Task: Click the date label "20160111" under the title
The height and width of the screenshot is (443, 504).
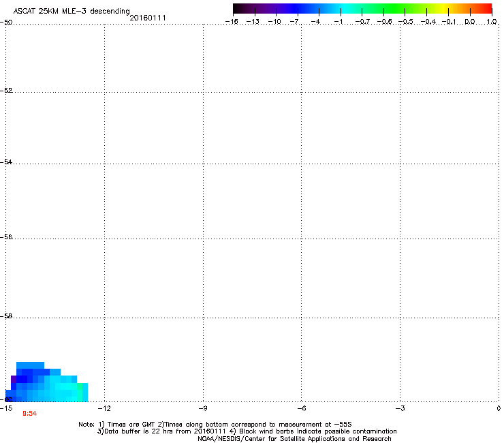Action: click(x=148, y=18)
